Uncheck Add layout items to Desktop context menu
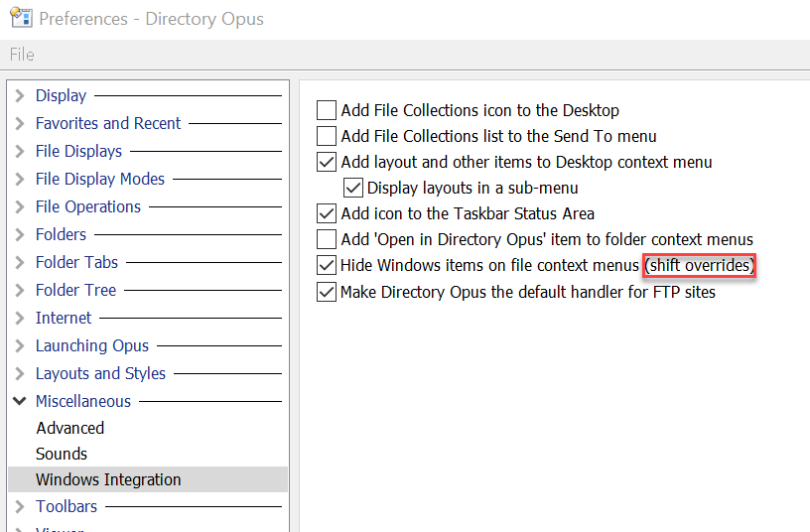Screen dimensions: 810x532 327,162
